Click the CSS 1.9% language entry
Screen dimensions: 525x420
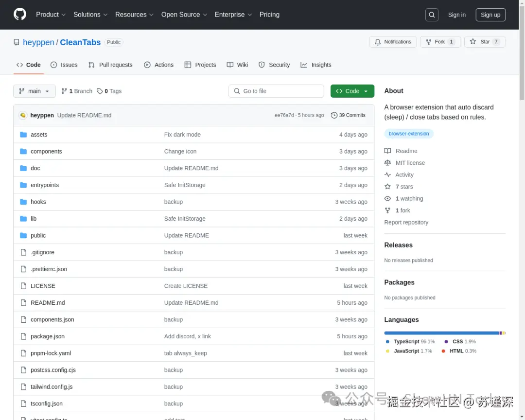(x=460, y=342)
